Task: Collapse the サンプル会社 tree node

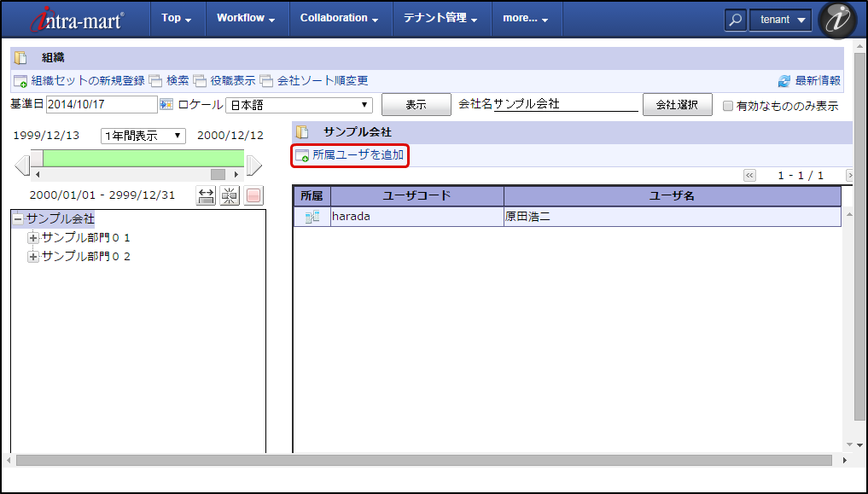Action: 18,219
